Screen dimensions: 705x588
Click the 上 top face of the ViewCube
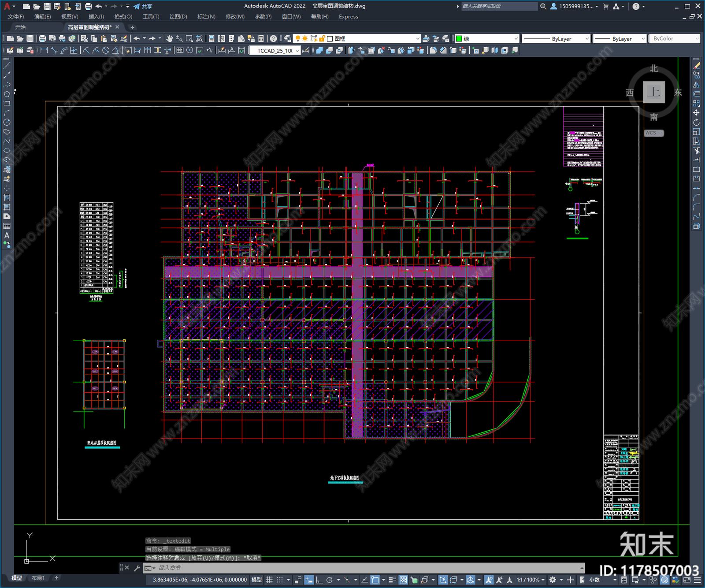[x=654, y=92]
